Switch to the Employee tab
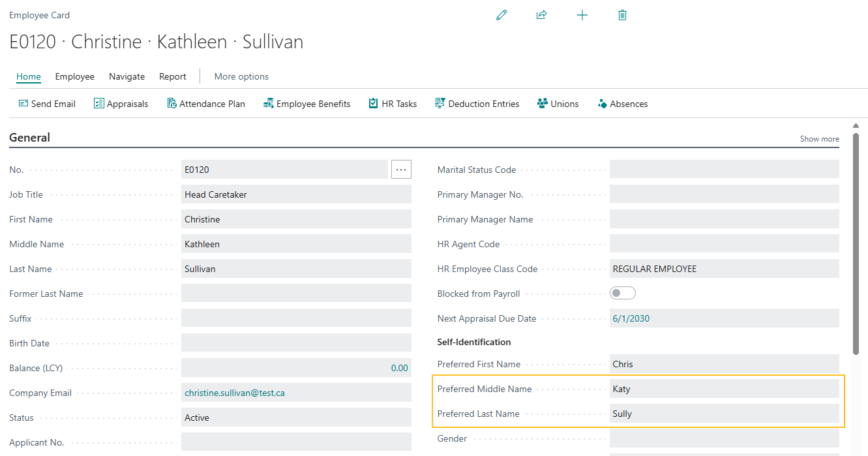 pos(74,76)
